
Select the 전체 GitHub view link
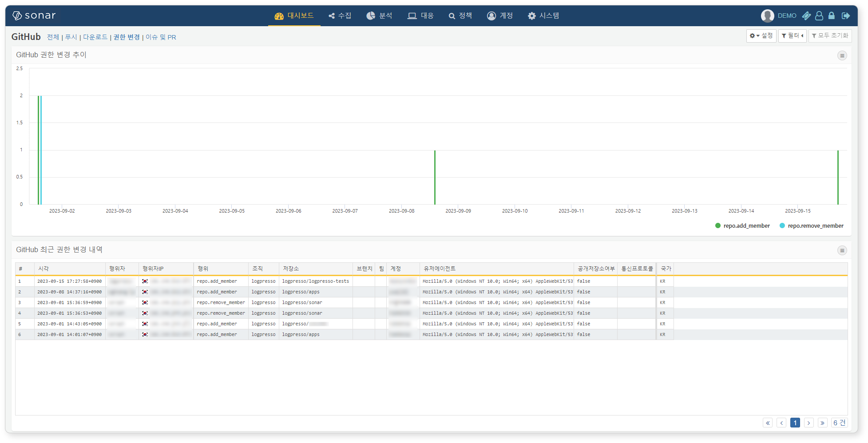pos(53,37)
